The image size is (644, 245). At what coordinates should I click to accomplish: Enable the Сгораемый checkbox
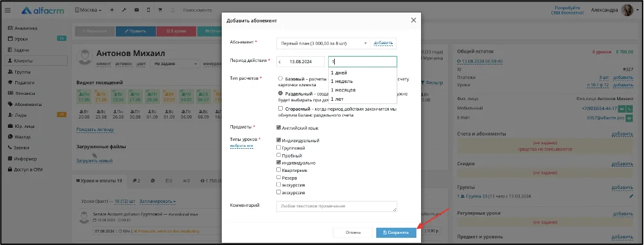point(280,109)
